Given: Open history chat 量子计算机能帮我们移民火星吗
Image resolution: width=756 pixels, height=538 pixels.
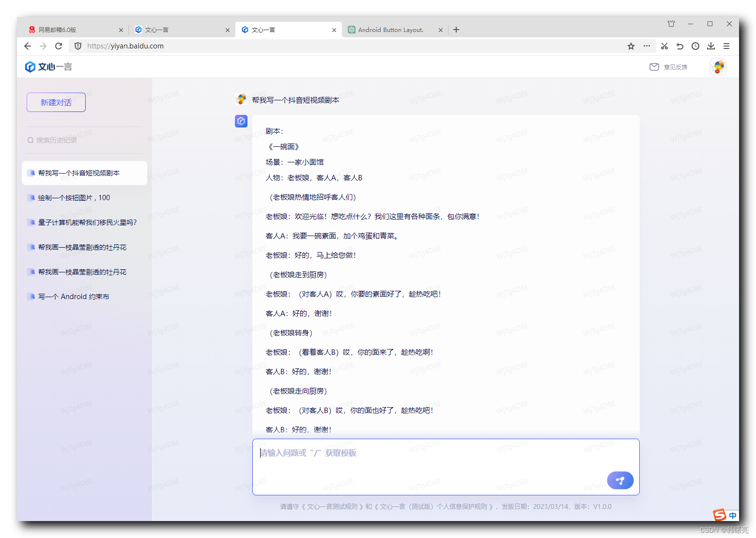Looking at the screenshot, I should pyautogui.click(x=84, y=222).
